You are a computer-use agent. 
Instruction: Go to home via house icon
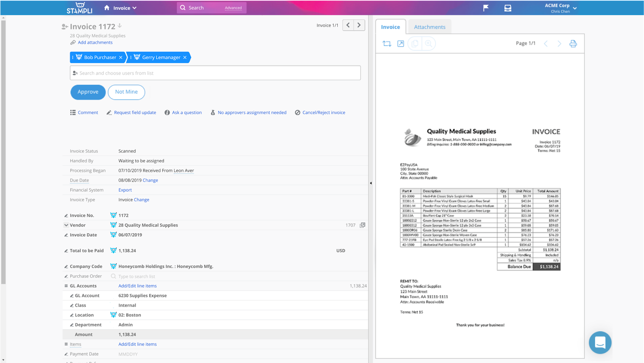(107, 8)
